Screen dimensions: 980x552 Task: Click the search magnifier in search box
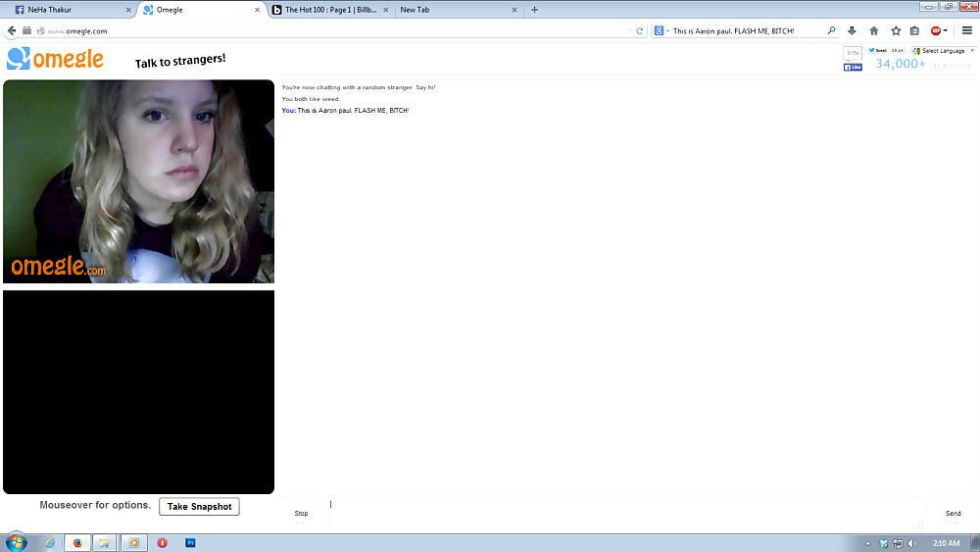(831, 30)
